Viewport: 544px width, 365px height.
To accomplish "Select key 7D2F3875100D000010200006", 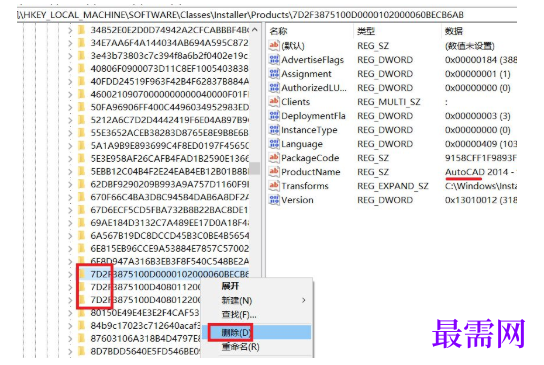I will click(x=170, y=274).
